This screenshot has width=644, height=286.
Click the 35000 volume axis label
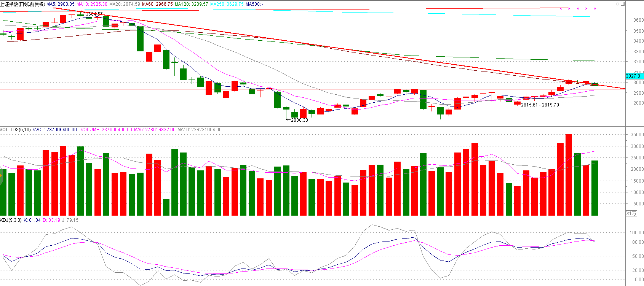tap(637, 135)
